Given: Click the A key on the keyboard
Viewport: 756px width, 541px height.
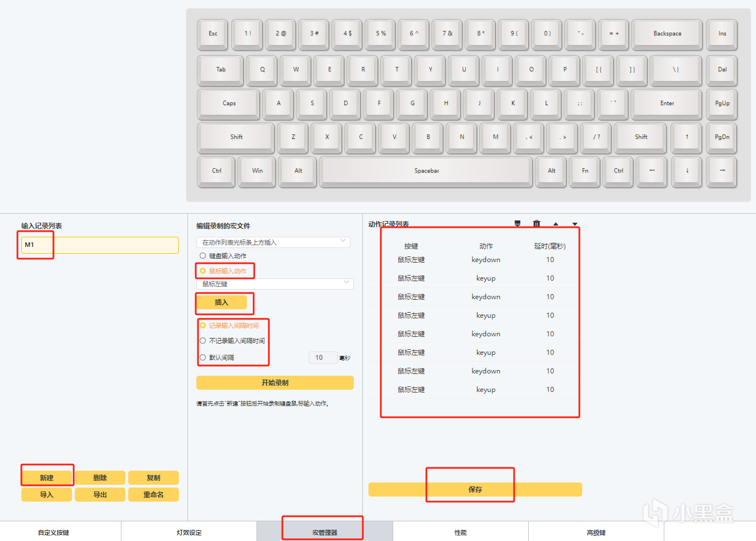Looking at the screenshot, I should pos(278,103).
